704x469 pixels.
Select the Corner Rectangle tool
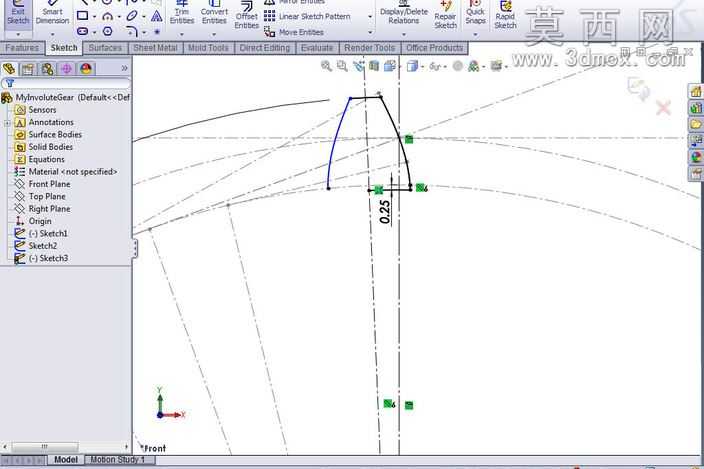click(83, 16)
